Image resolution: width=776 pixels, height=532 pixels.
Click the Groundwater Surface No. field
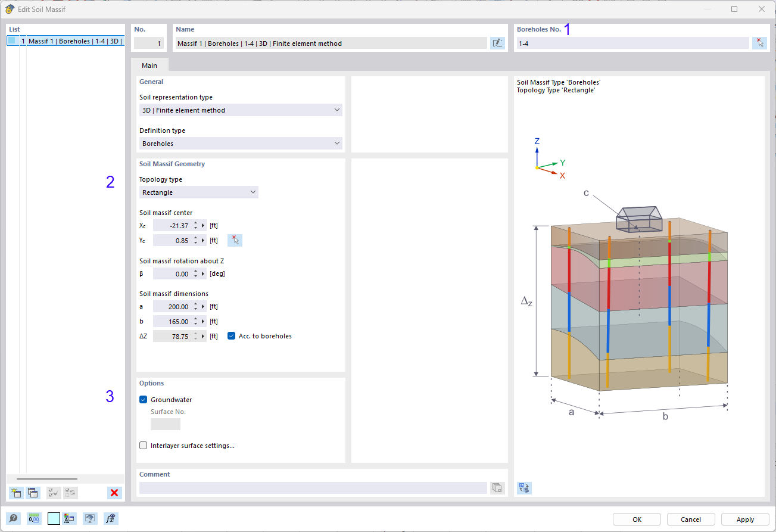(x=166, y=424)
